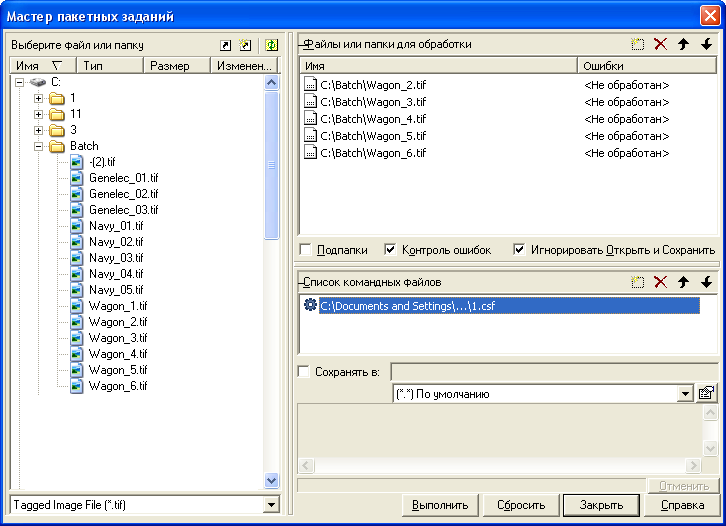Click the Сбросить button

point(521,505)
